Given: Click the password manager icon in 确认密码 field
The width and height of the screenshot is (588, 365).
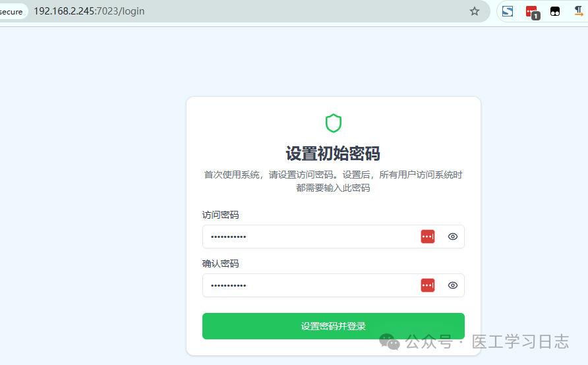Looking at the screenshot, I should click(x=428, y=285).
